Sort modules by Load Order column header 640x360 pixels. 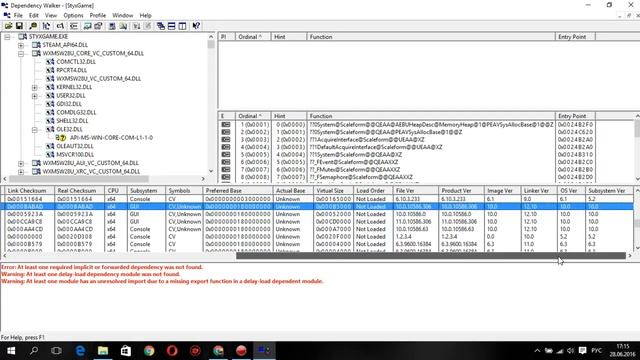pos(373,191)
